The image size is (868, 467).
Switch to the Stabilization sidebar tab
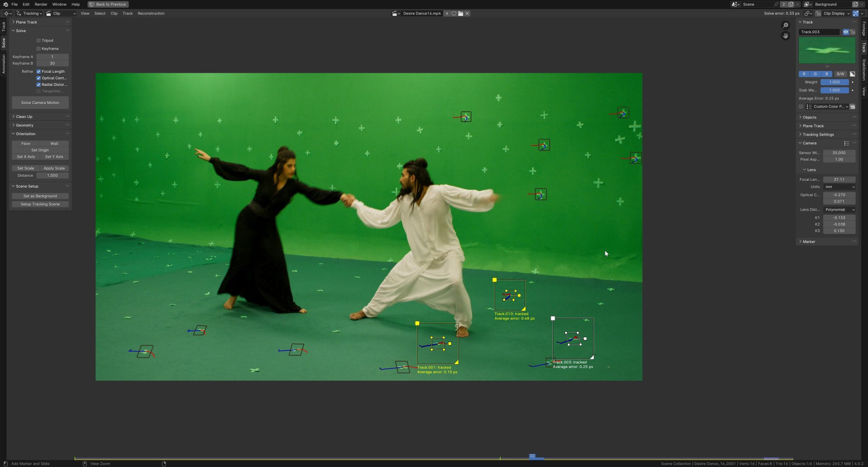(863, 70)
